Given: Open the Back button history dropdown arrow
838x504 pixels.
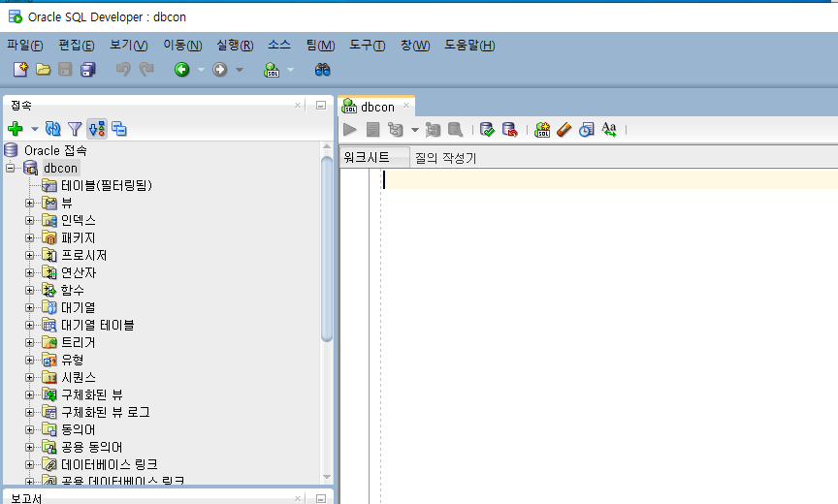Looking at the screenshot, I should click(x=201, y=70).
